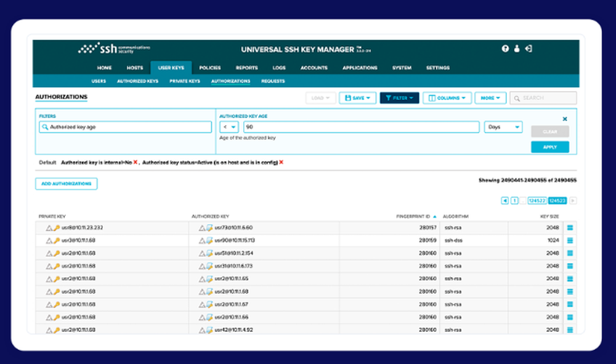Open the More dropdown

490,98
